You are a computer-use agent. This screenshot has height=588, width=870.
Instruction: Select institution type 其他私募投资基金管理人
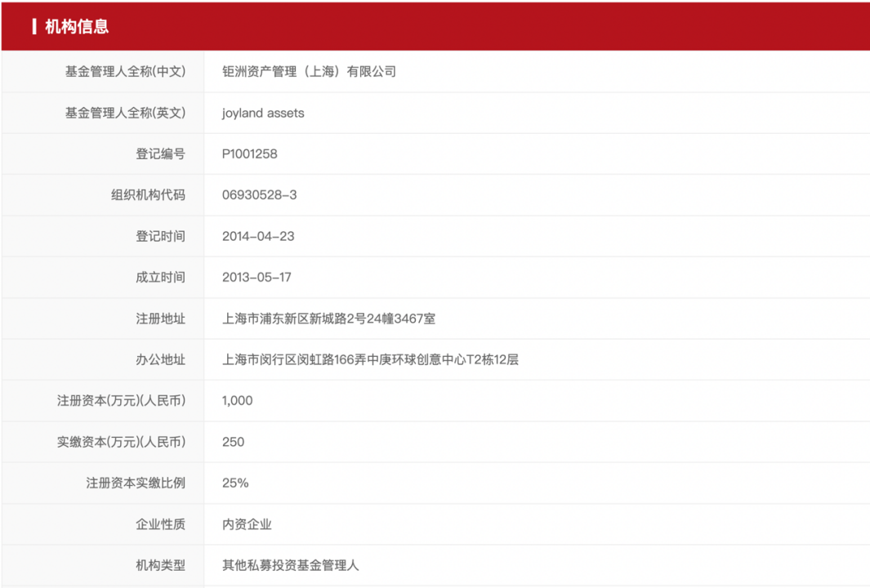pyautogui.click(x=290, y=565)
